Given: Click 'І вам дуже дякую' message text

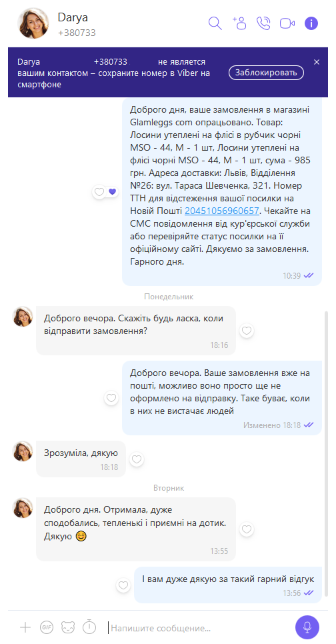Looking at the screenshot, I should coord(228,579).
